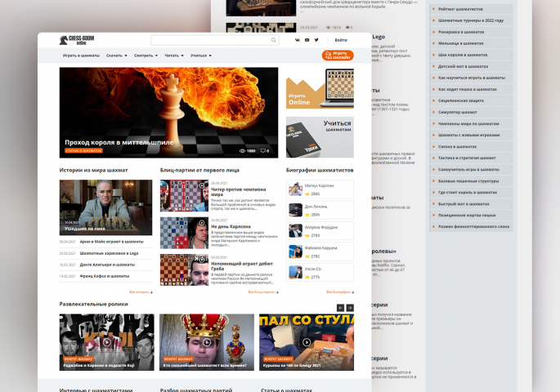Open Мельница в шахматах sidebar link

pos(472,43)
